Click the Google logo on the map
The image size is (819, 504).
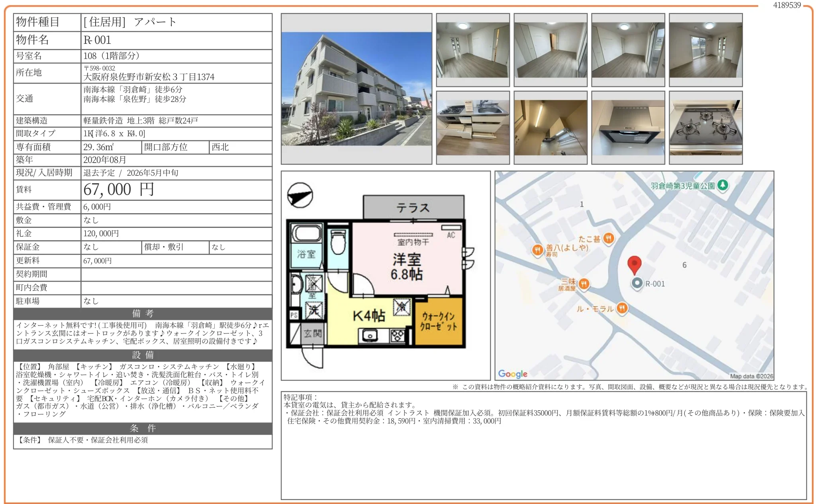click(x=513, y=374)
